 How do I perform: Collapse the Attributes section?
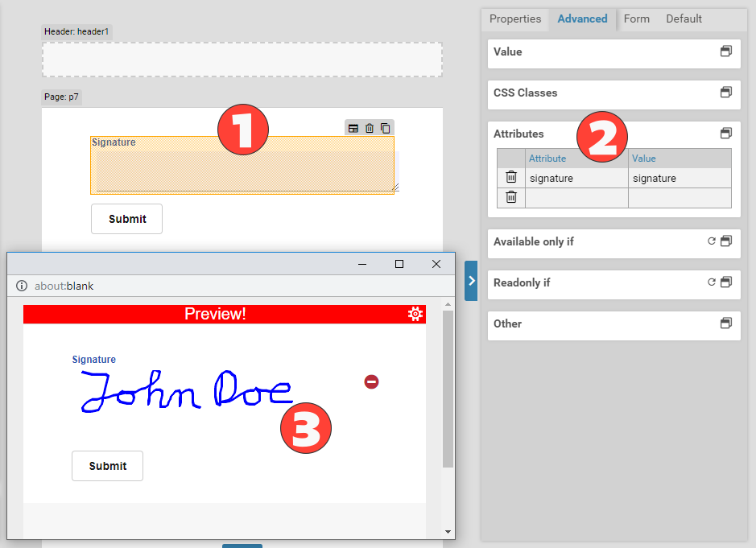[x=725, y=134]
